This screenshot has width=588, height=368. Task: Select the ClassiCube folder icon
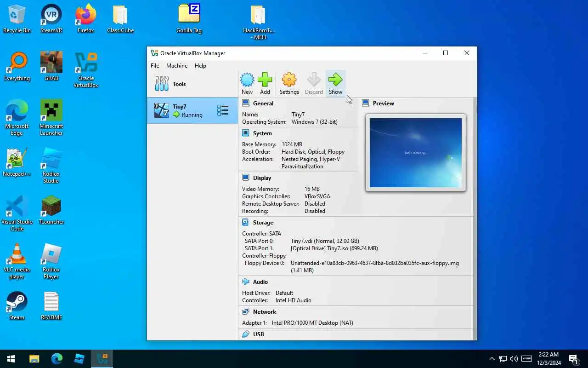(120, 19)
